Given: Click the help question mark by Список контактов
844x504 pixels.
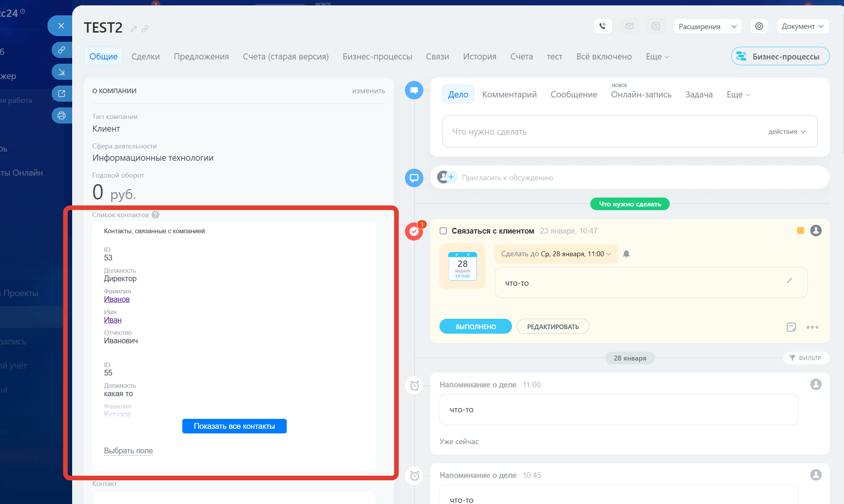Looking at the screenshot, I should 155,215.
